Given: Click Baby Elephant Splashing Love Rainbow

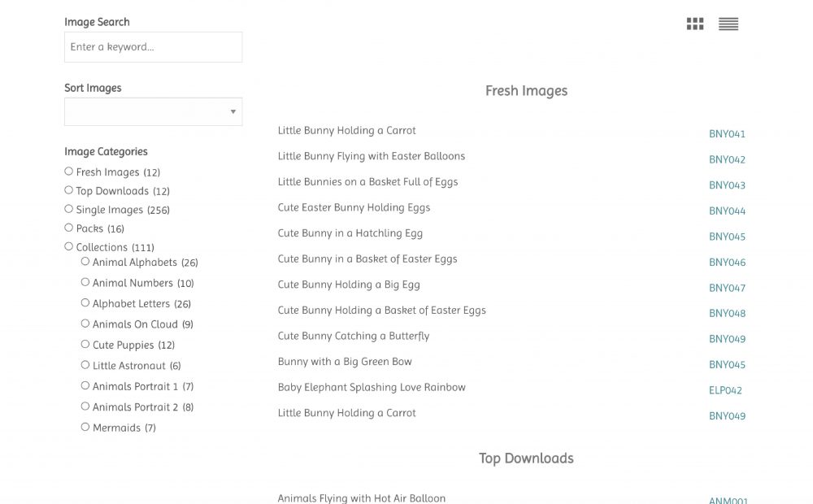Looking at the screenshot, I should [x=372, y=387].
